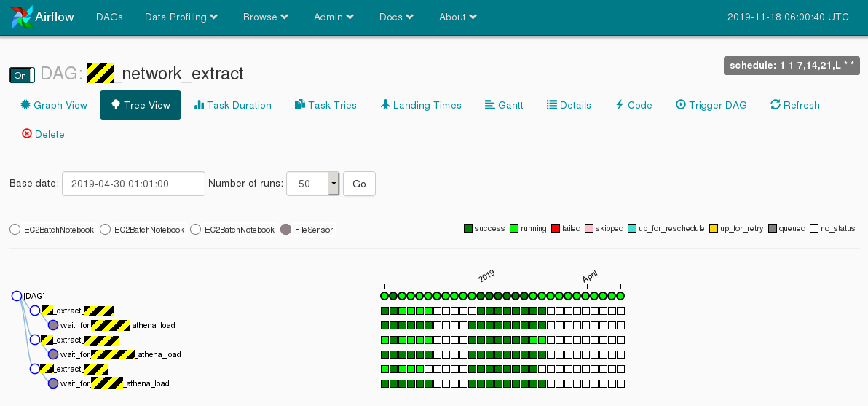Click the first EC2BatchNotebook operator legend
The height and width of the screenshot is (406, 868).
tap(52, 230)
